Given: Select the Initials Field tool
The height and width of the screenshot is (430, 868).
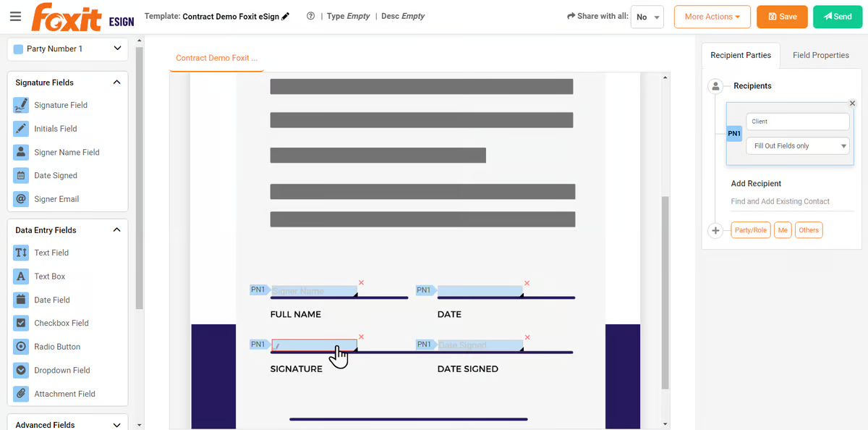Looking at the screenshot, I should (x=21, y=129).
